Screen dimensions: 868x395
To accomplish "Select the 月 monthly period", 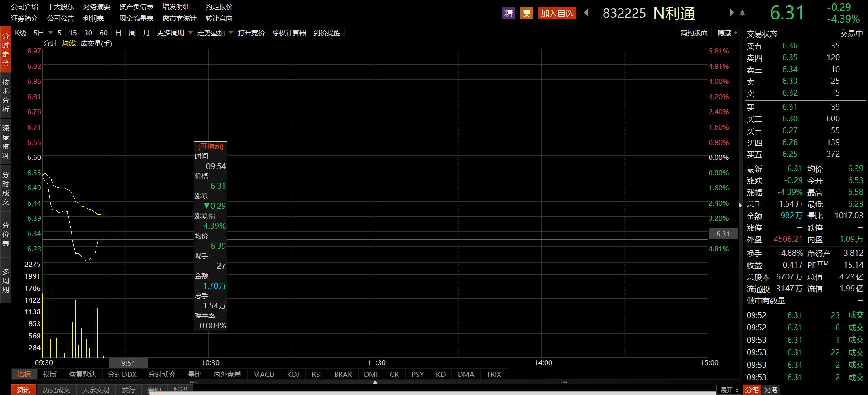I will (x=146, y=33).
